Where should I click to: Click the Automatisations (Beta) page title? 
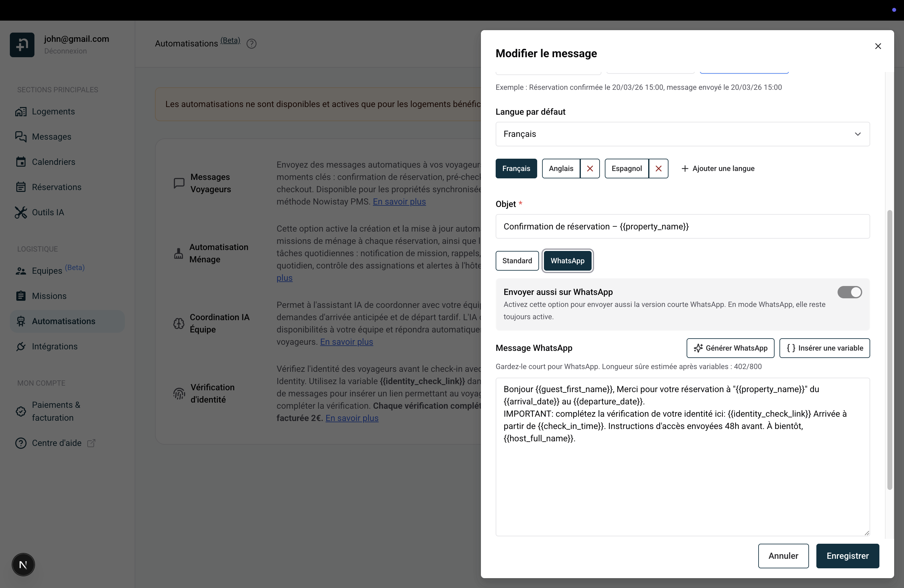[x=197, y=43]
